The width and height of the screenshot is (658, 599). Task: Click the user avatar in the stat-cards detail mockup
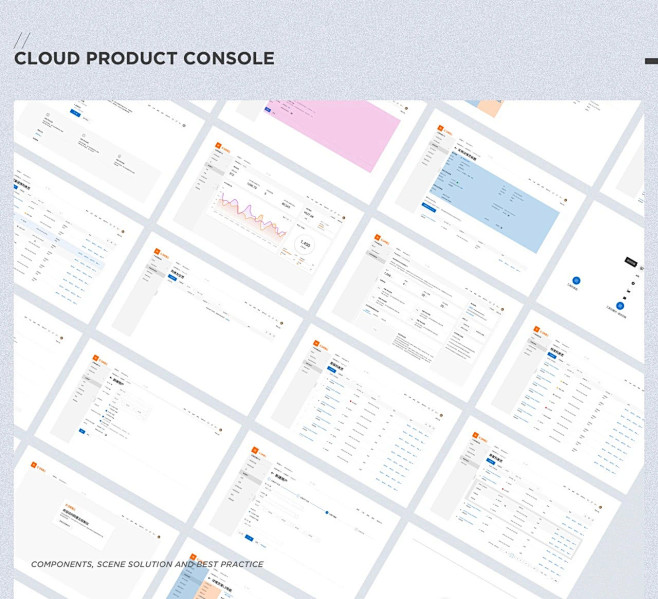[x=503, y=310]
